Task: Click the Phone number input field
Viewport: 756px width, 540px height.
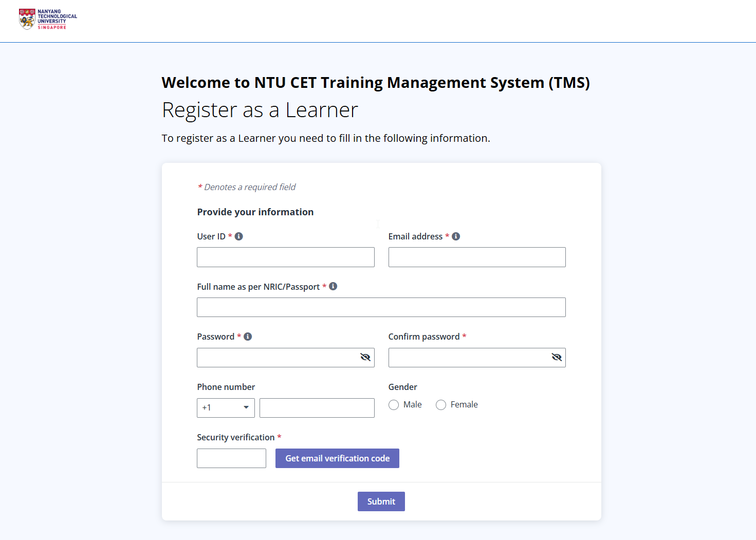Action: (317, 407)
